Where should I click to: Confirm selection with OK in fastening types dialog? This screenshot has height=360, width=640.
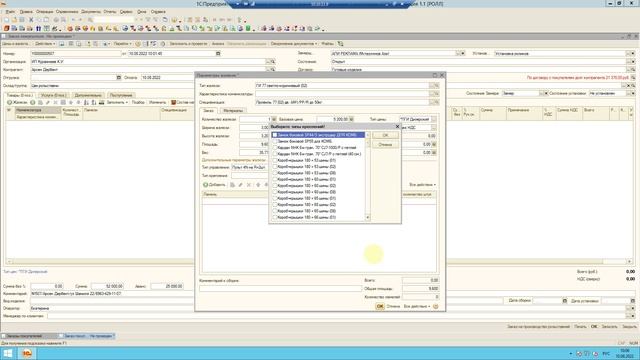[x=385, y=135]
